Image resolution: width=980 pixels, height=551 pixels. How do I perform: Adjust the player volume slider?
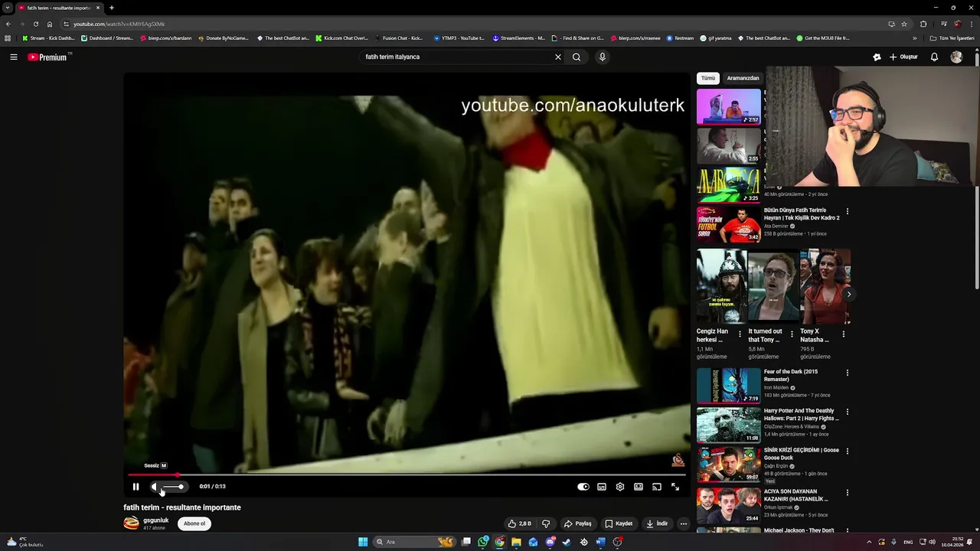point(174,487)
